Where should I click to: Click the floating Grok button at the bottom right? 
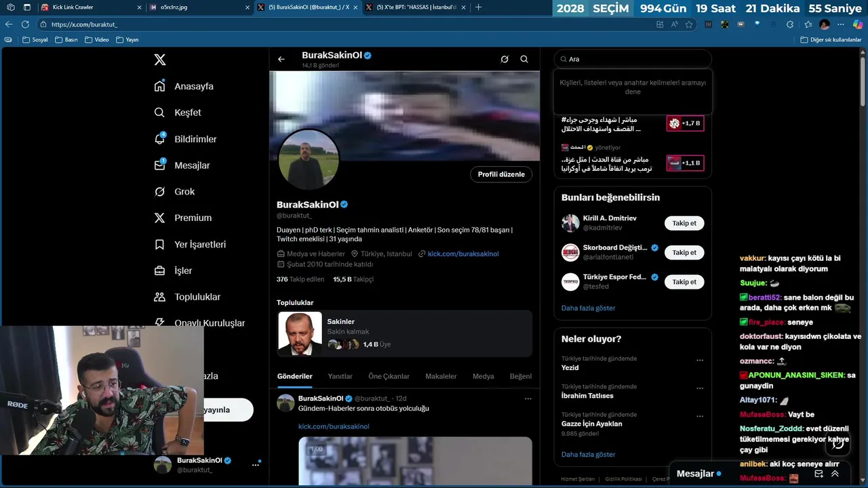coord(838,444)
